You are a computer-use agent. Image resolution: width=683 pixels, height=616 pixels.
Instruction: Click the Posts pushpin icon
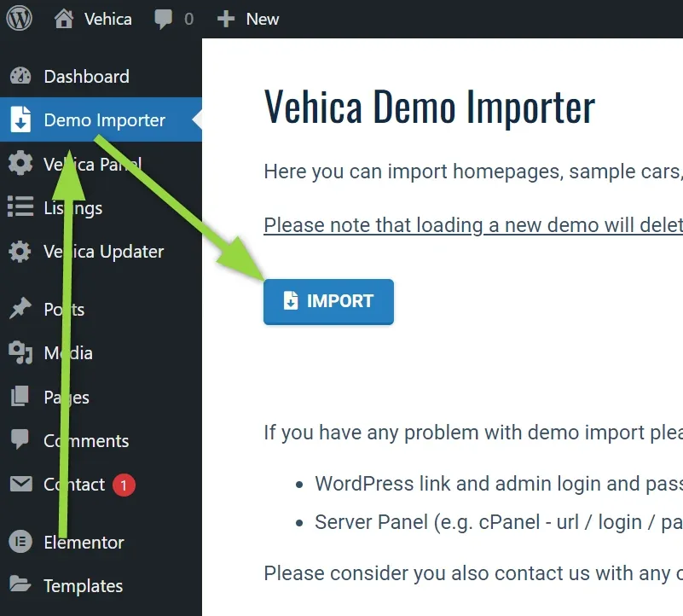tap(20, 308)
